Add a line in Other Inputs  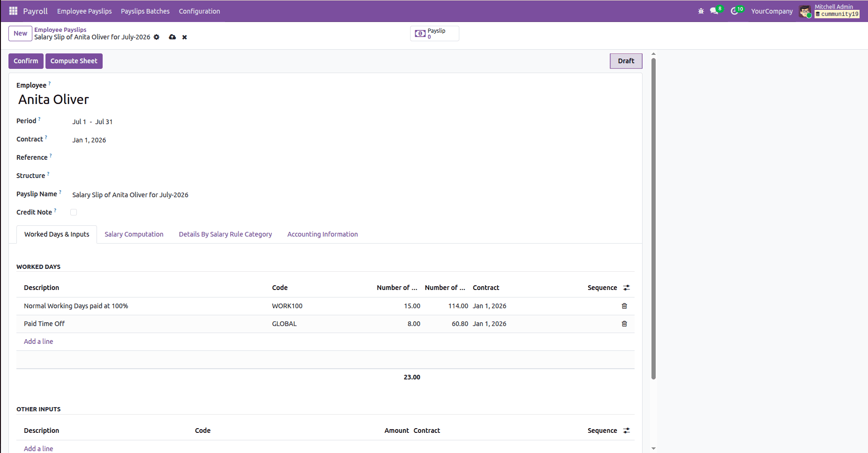pyautogui.click(x=38, y=448)
